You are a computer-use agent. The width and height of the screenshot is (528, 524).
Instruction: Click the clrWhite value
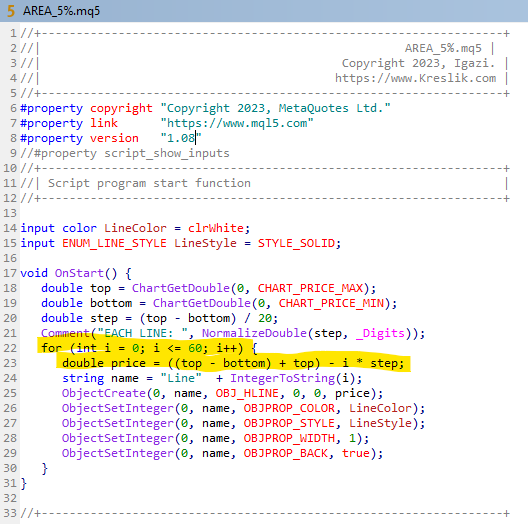pos(216,228)
